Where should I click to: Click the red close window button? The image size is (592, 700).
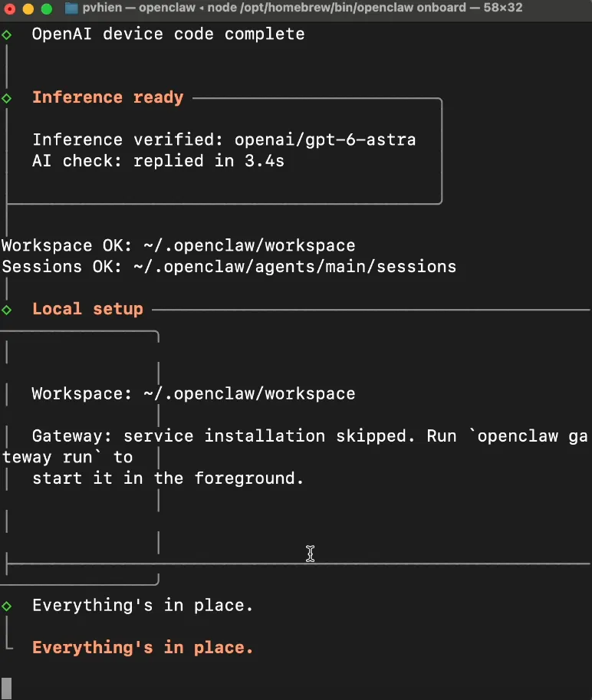coord(9,8)
